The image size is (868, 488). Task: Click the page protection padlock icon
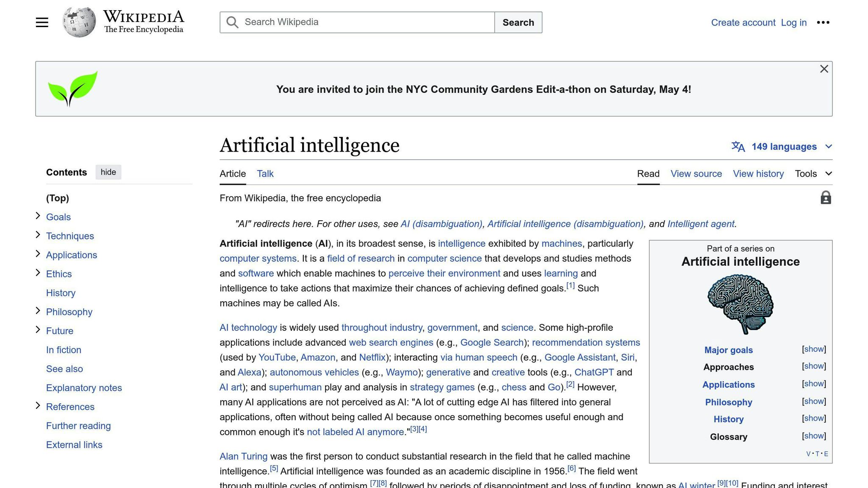pyautogui.click(x=825, y=198)
